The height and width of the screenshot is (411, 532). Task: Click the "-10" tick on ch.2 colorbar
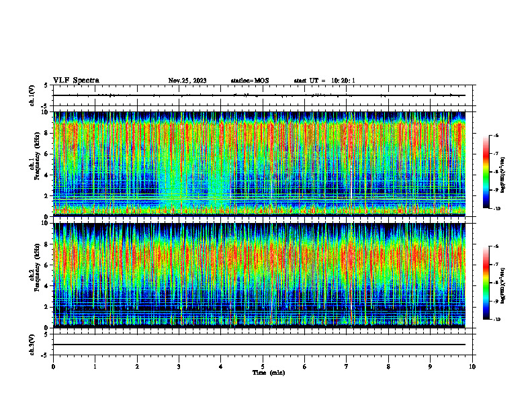497,320
